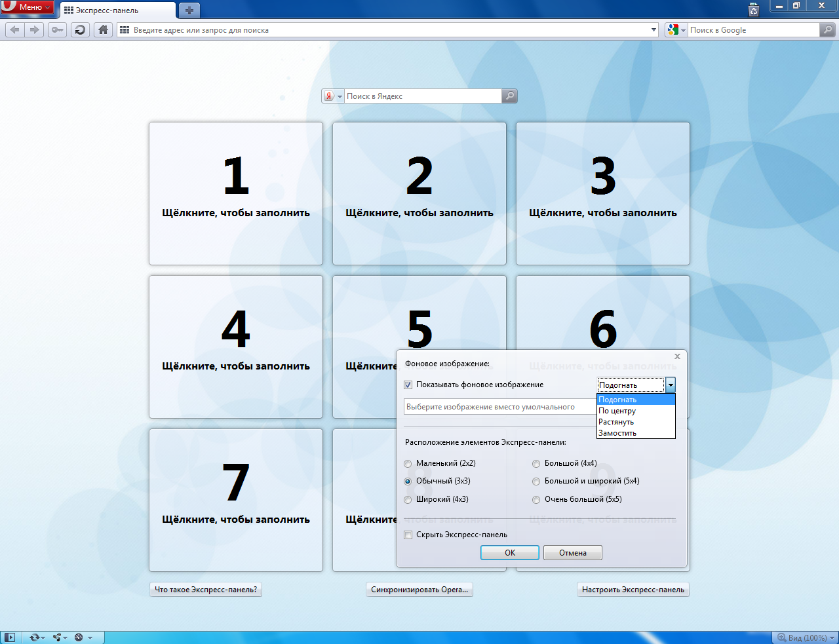Viewport: 839px width, 644px height.
Task: Select the Экспресс-панель tab
Action: coord(118,10)
